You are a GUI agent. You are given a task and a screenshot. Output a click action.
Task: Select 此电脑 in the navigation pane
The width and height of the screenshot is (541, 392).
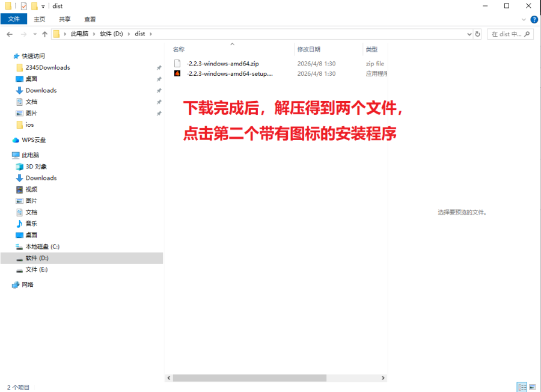coord(31,155)
